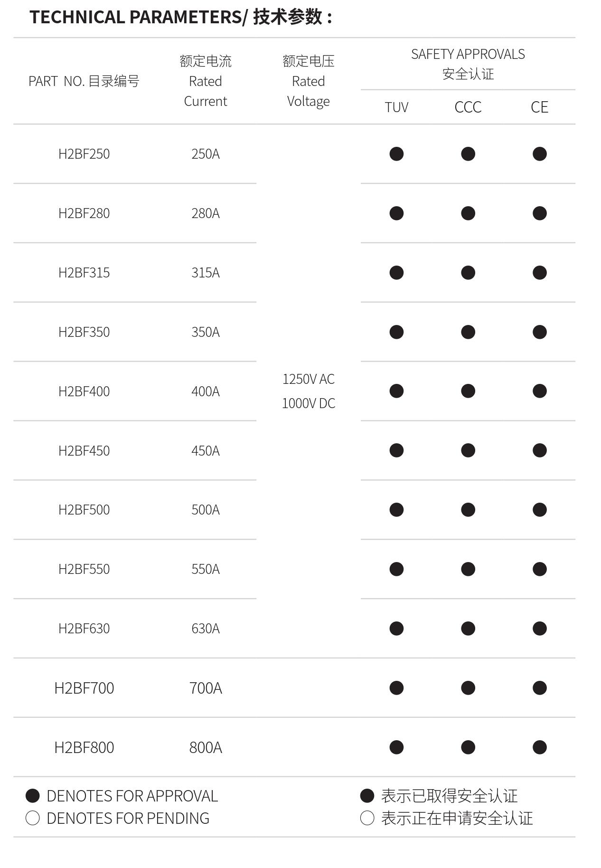Select the TUV column header

click(x=396, y=107)
